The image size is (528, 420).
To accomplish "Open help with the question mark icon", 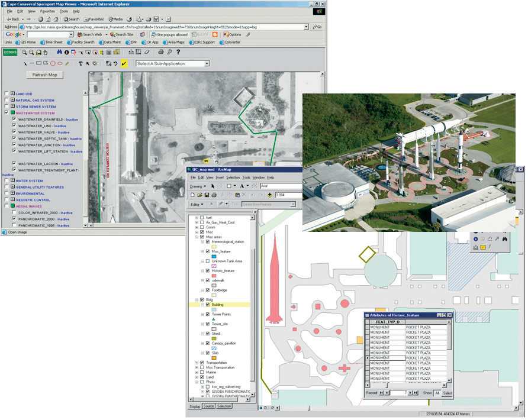I will point(178,52).
